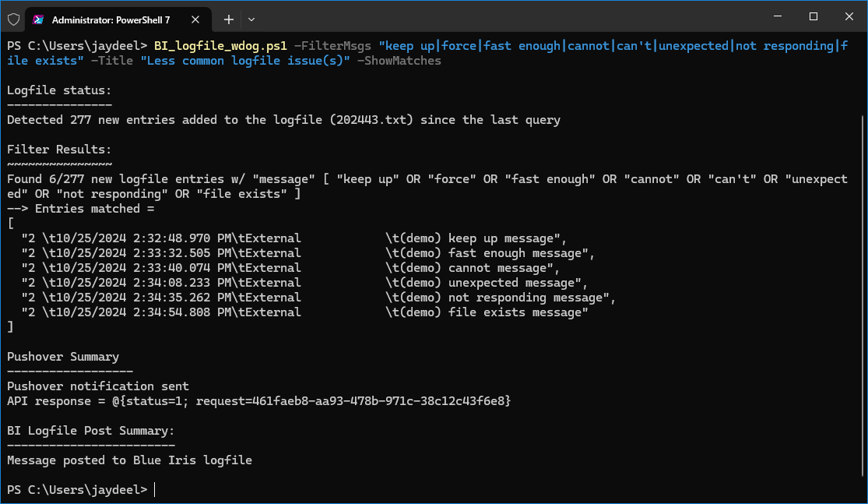Click the "not responding message" entry
Image resolution: width=868 pixels, height=504 pixels.
[318, 298]
